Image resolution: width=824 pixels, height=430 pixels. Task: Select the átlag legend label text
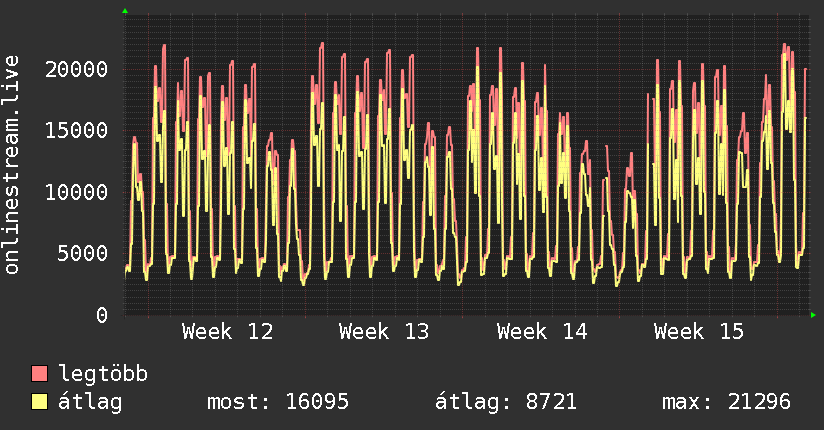[x=91, y=402]
